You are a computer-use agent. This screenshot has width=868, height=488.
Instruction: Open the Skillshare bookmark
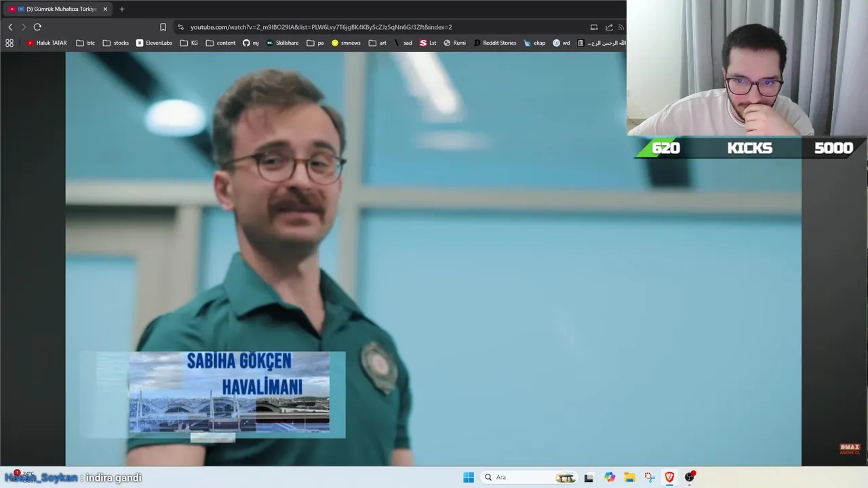pyautogui.click(x=282, y=43)
